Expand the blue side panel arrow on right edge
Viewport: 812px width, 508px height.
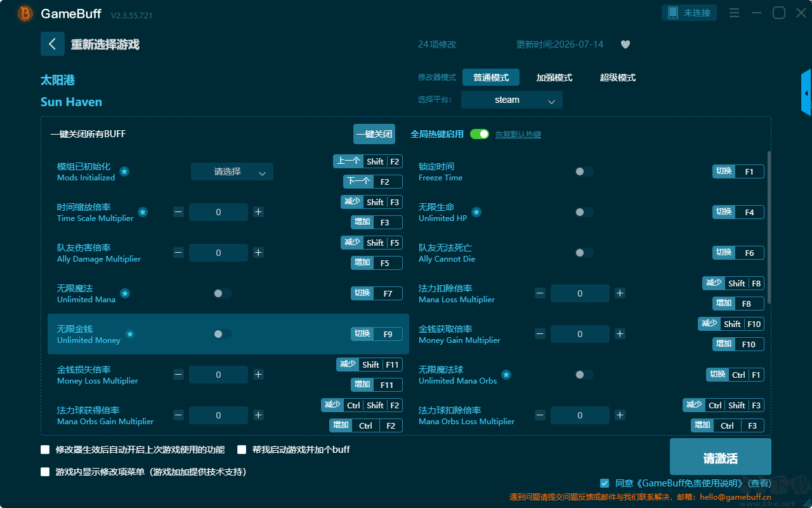point(806,93)
